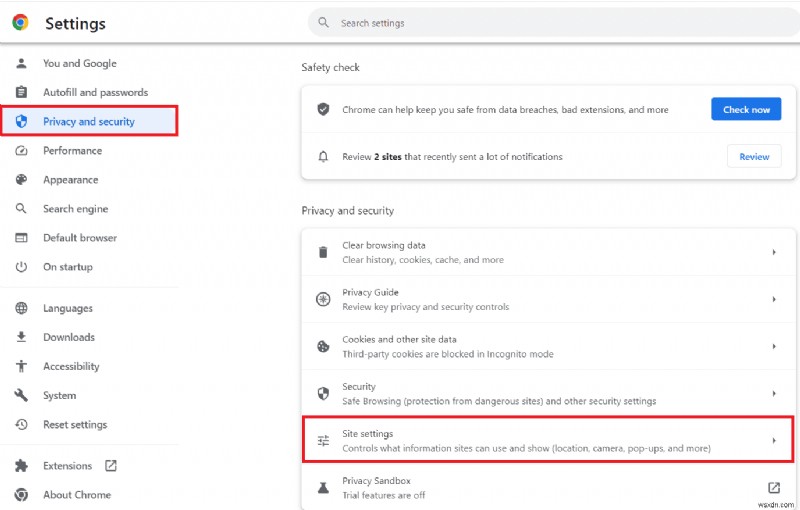The image size is (800, 510).
Task: Expand Security row arrow
Action: pyautogui.click(x=774, y=394)
